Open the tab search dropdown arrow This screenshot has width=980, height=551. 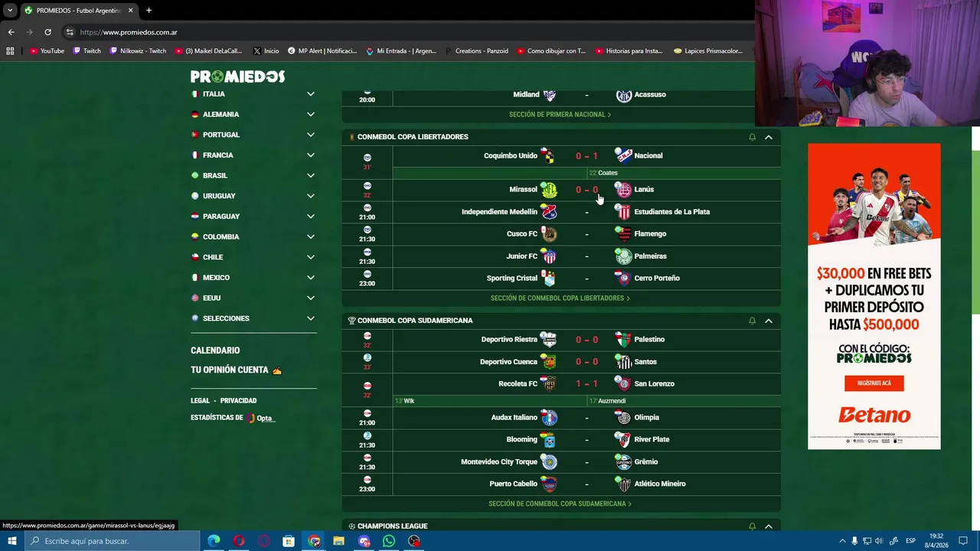pyautogui.click(x=10, y=10)
